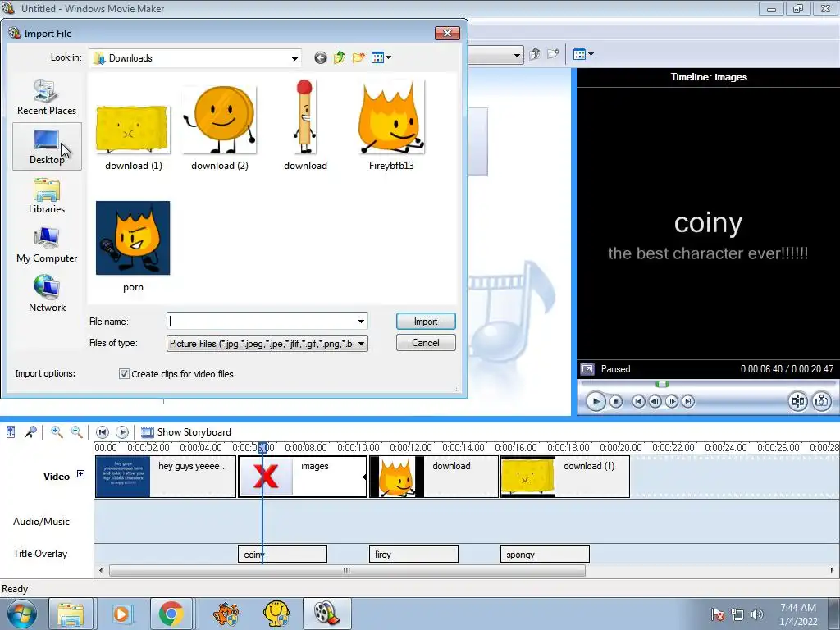Click the Back button in preview controls
Image resolution: width=840 pixels, height=630 pixels.
(x=638, y=401)
